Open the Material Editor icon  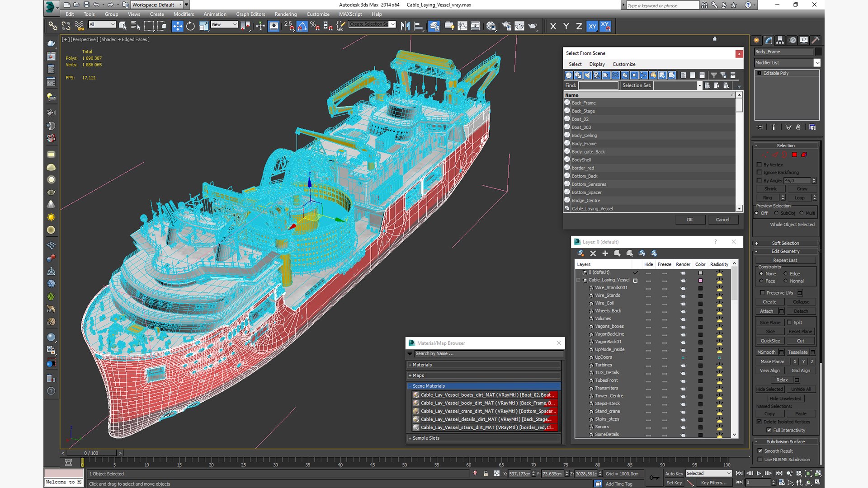click(x=491, y=26)
